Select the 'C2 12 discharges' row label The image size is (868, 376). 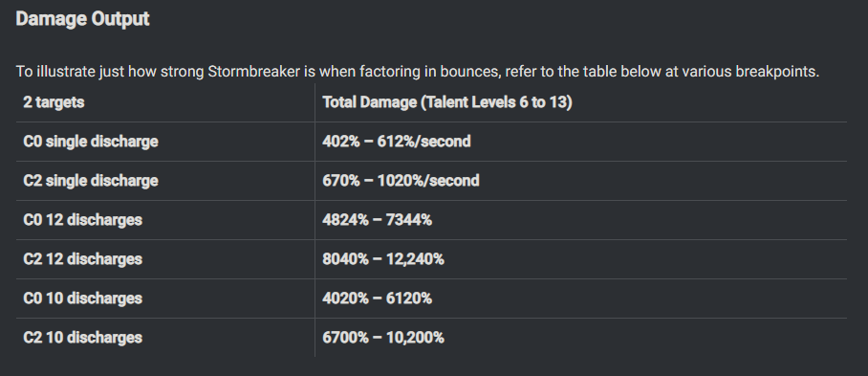(83, 259)
